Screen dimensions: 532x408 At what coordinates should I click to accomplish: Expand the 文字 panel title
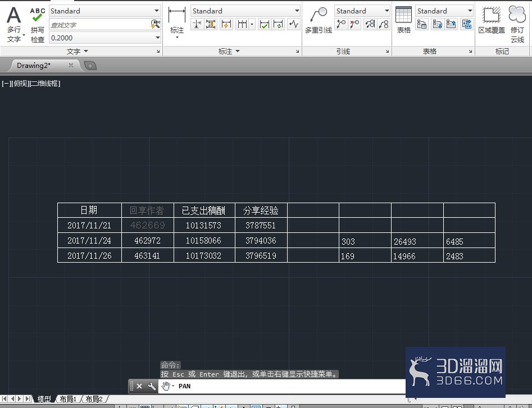point(78,51)
